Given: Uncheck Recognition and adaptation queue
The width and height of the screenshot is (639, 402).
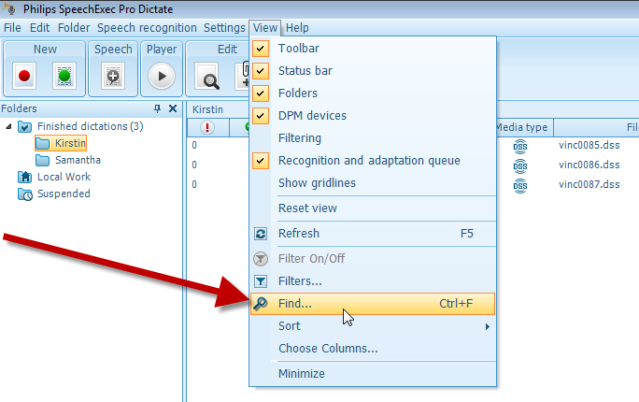Looking at the screenshot, I should click(260, 161).
